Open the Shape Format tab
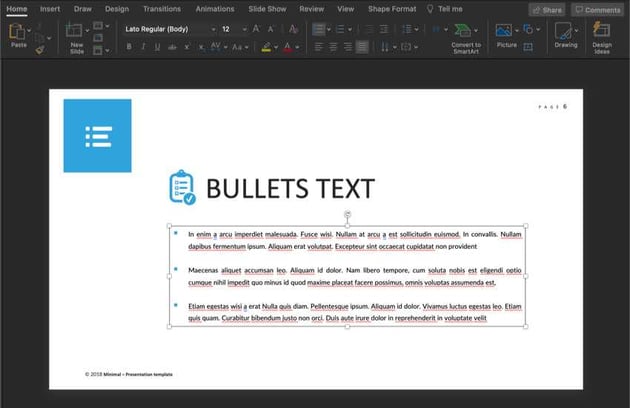 [391, 9]
